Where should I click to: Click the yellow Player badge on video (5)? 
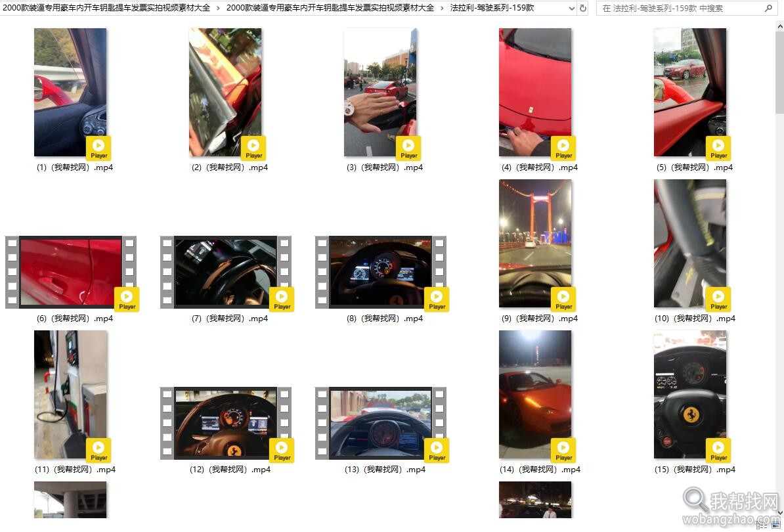[718, 148]
